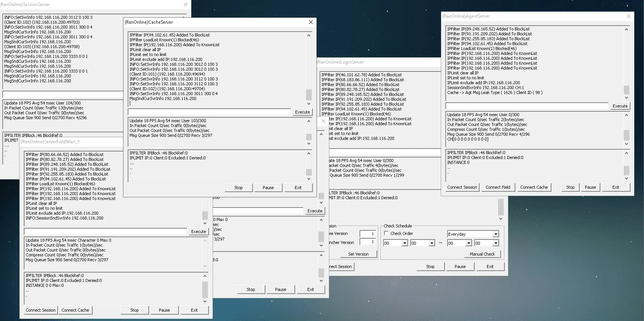
Task: Click Connect Cache in AgentServer
Action: coord(534,187)
